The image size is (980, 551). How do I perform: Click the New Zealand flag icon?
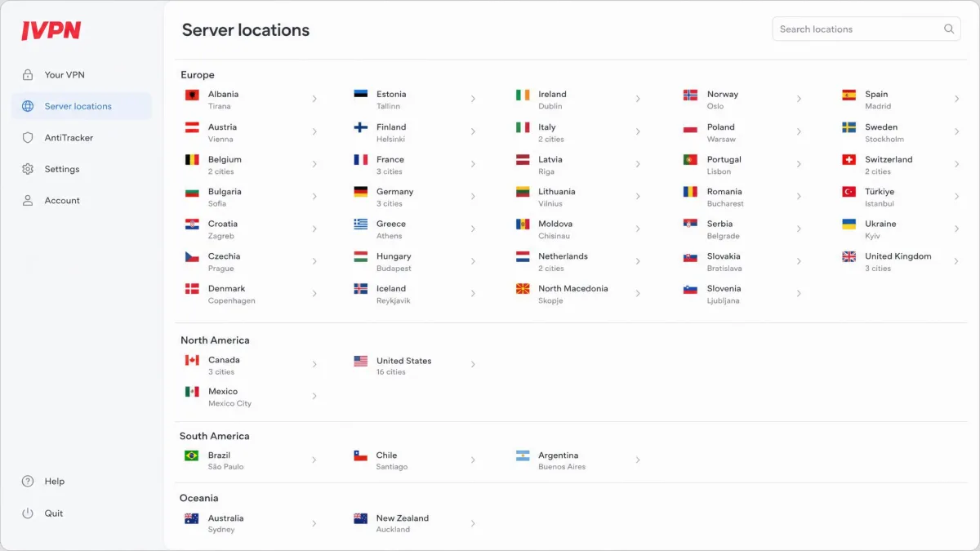(360, 518)
